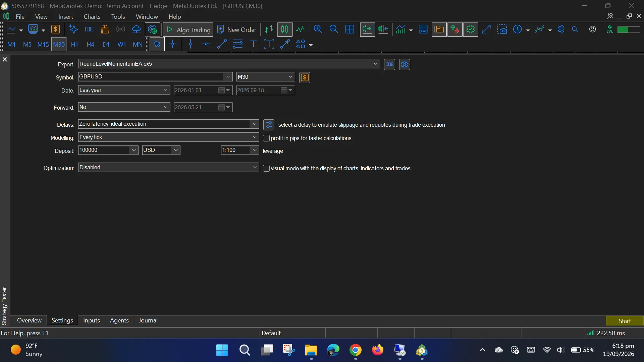Open the Delays dropdown
The width and height of the screenshot is (644, 362).
point(255,124)
